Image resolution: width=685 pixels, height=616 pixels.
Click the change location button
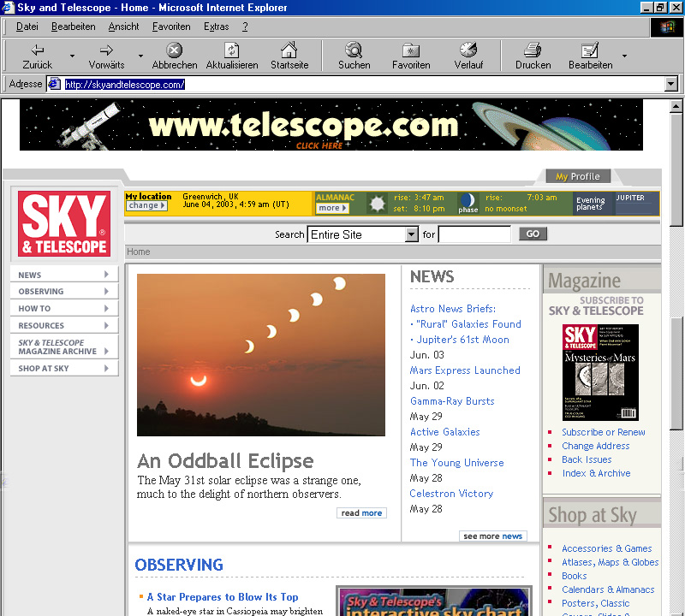pyautogui.click(x=146, y=205)
